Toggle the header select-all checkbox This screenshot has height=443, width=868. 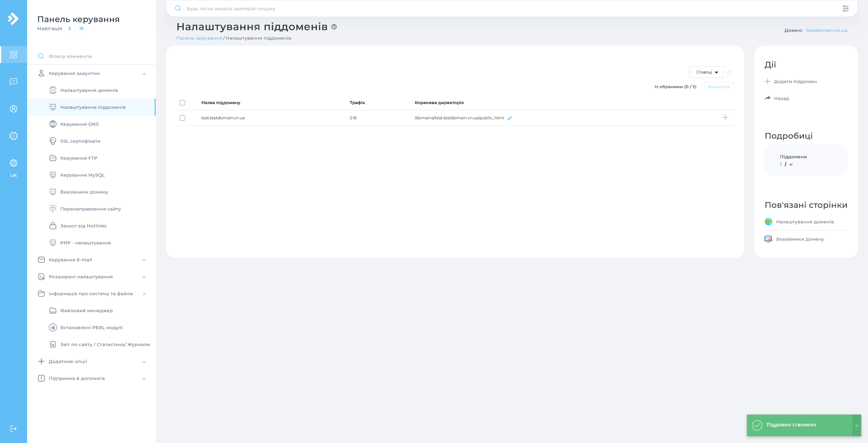pos(182,102)
